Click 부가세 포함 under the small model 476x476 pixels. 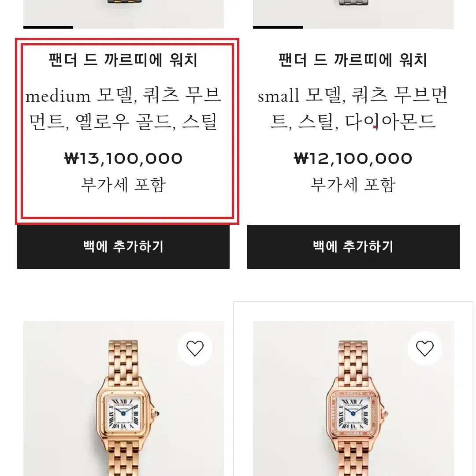(353, 185)
